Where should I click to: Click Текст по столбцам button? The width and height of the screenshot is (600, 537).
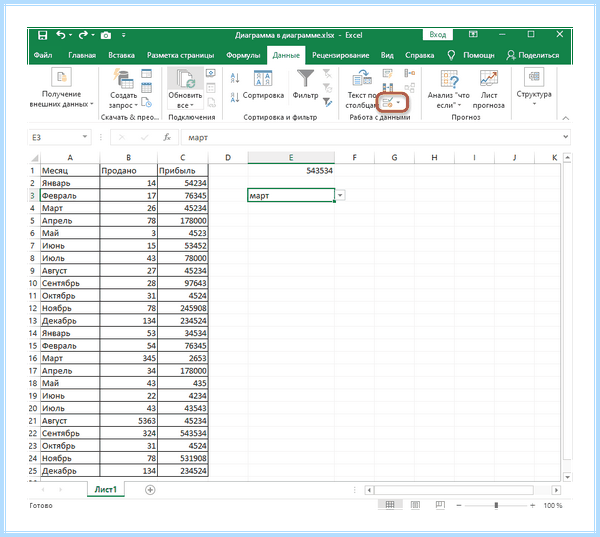click(361, 89)
